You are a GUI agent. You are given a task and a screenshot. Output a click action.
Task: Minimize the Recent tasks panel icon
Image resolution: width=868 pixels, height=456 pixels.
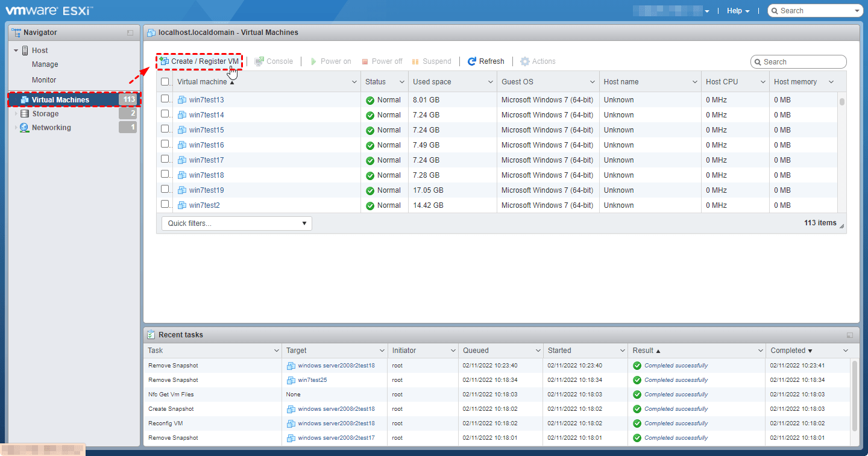point(850,335)
